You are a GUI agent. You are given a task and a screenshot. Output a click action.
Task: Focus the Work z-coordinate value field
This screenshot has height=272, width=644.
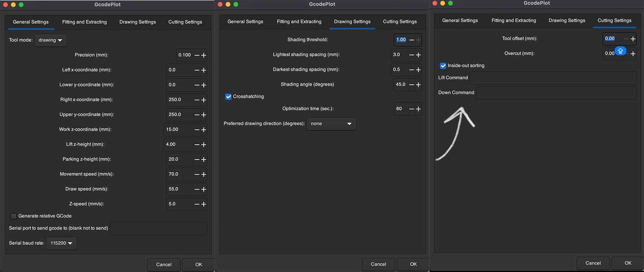pos(178,130)
